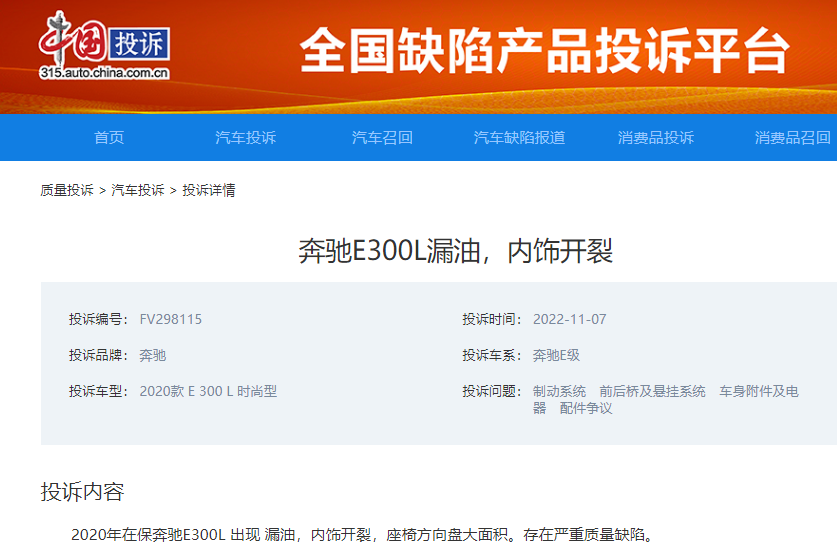Viewport: 837px width, 549px height.
Task: Open the 汽车投诉 navigation tab
Action: [x=246, y=138]
